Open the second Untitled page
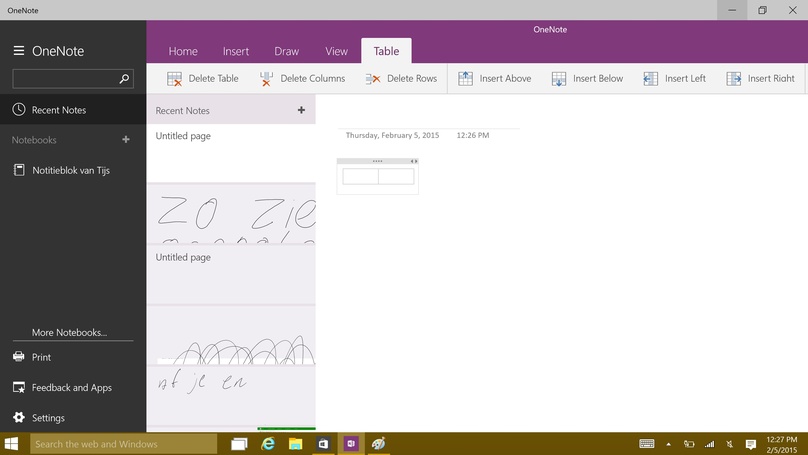Viewport: 808px width, 455px height. (x=231, y=275)
